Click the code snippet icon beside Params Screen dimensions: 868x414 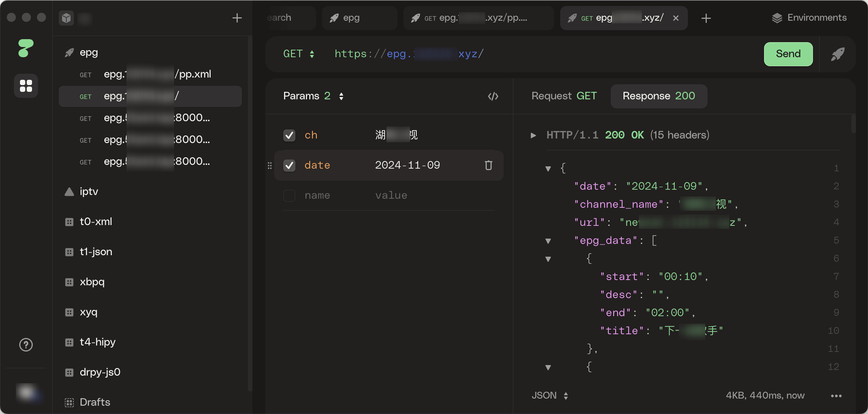click(x=493, y=96)
